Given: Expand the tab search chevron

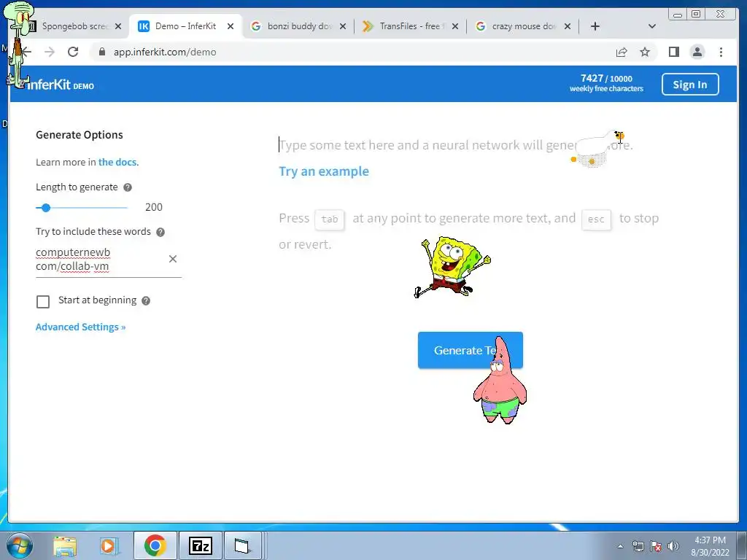Looking at the screenshot, I should pyautogui.click(x=652, y=26).
